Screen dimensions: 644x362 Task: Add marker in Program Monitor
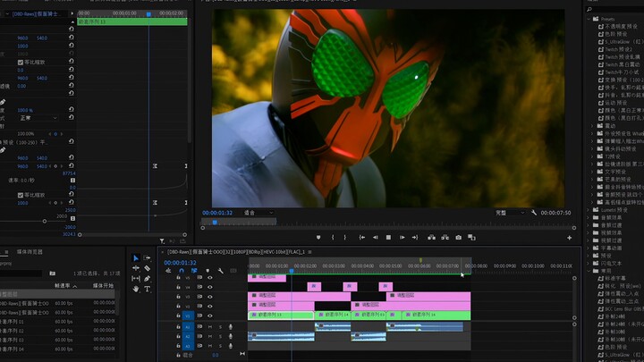pyautogui.click(x=318, y=237)
